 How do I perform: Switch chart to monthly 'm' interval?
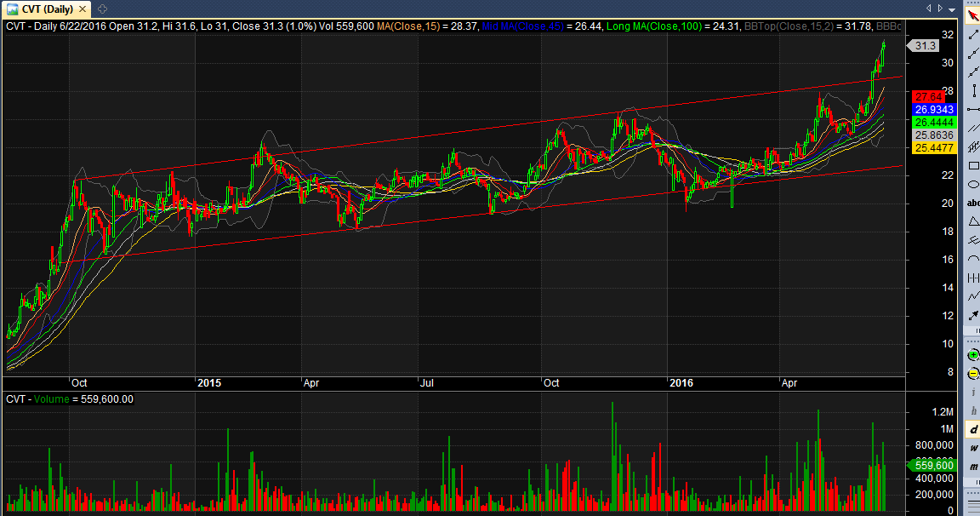(x=973, y=467)
